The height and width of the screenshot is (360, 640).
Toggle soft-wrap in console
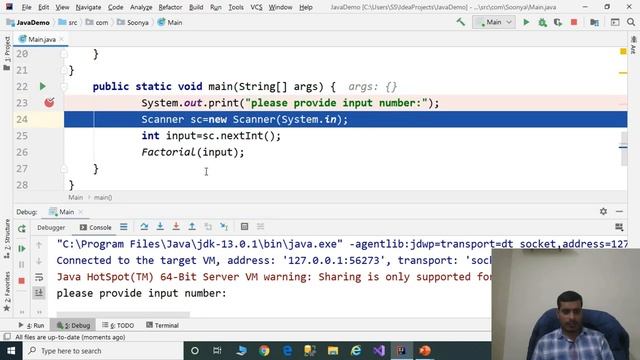click(x=39, y=278)
